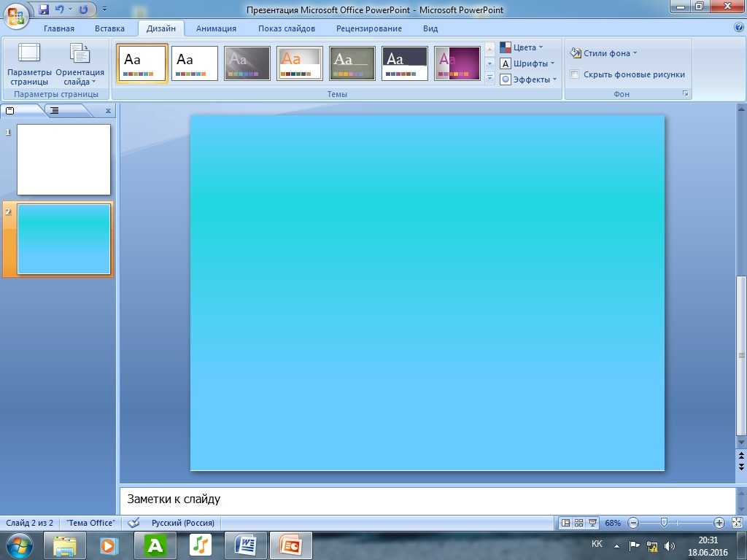Undo last action in Quick Access toolbar
This screenshot has width=747, height=560.
pos(59,9)
